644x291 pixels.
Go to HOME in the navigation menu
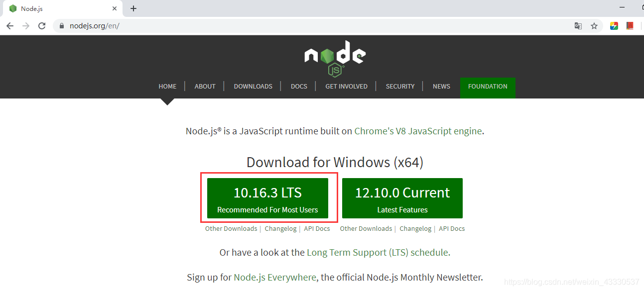tap(167, 87)
